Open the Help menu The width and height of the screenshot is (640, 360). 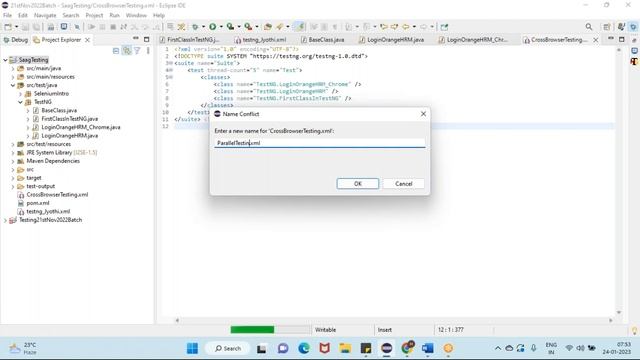tap(159, 15)
